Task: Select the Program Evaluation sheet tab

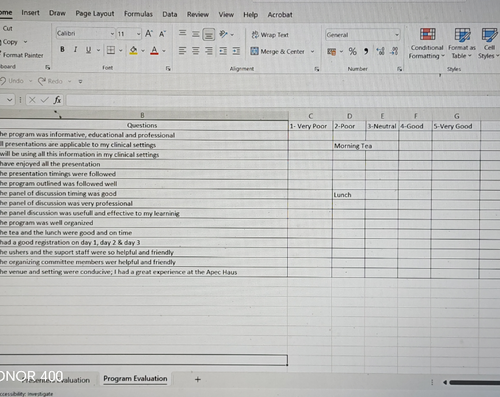Action: coord(135,379)
